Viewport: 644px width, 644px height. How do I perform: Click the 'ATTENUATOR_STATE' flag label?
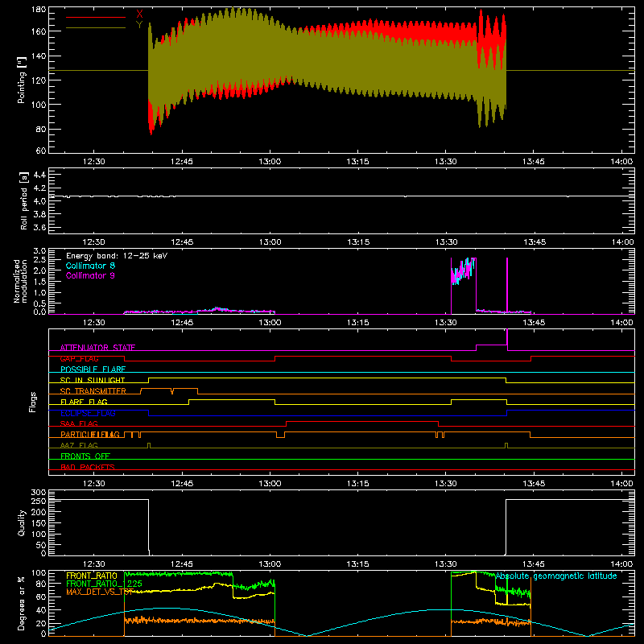[x=97, y=348]
